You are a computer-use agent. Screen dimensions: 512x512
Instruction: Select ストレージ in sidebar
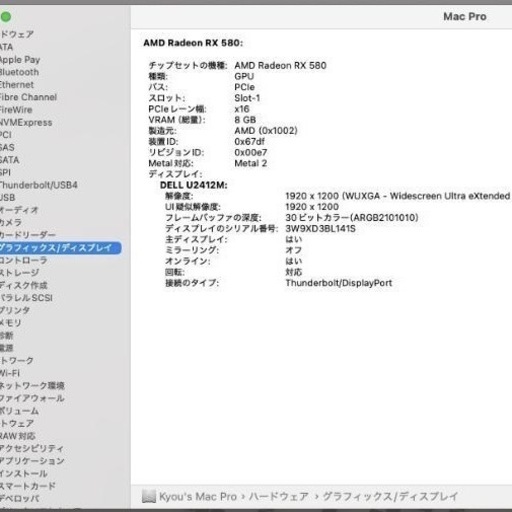click(19, 273)
